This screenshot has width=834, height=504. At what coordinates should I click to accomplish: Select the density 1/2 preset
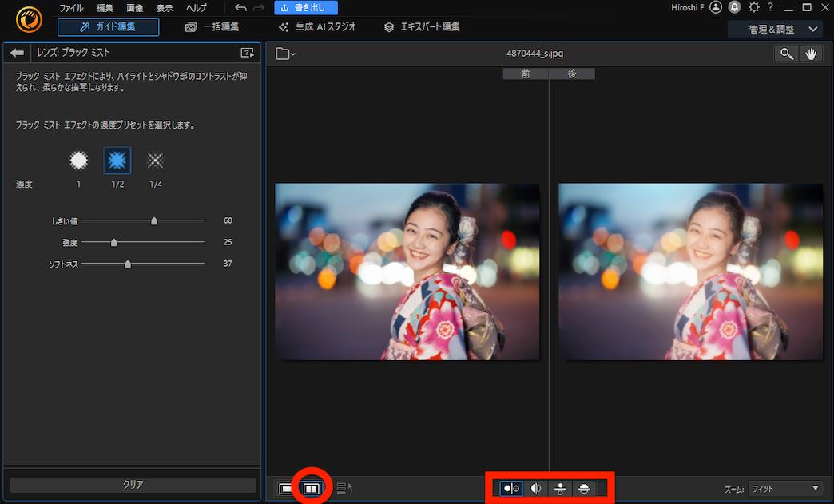117,160
